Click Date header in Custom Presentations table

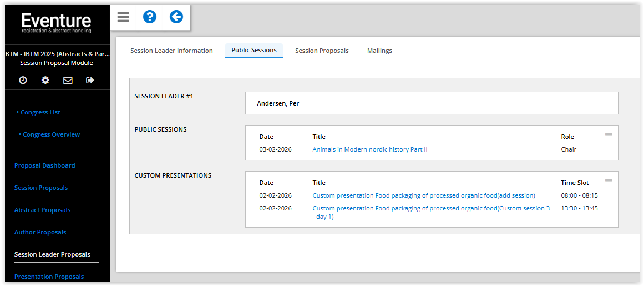pos(266,183)
